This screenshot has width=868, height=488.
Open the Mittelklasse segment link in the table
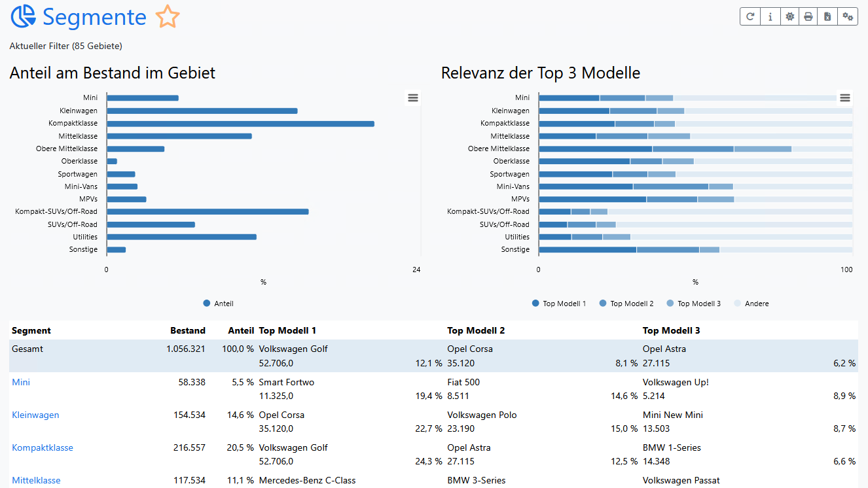click(x=36, y=480)
